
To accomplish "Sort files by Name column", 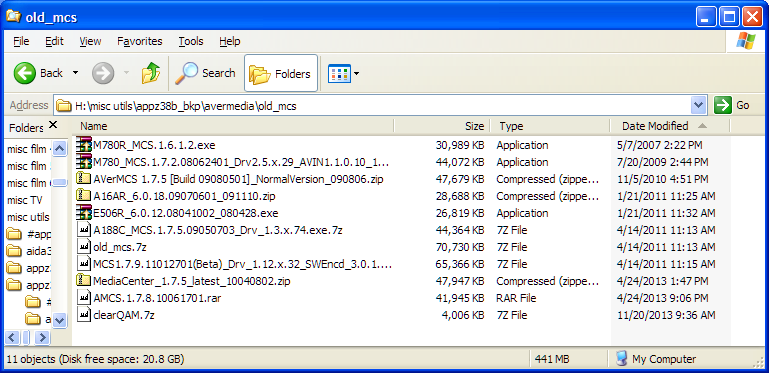I will (233, 126).
